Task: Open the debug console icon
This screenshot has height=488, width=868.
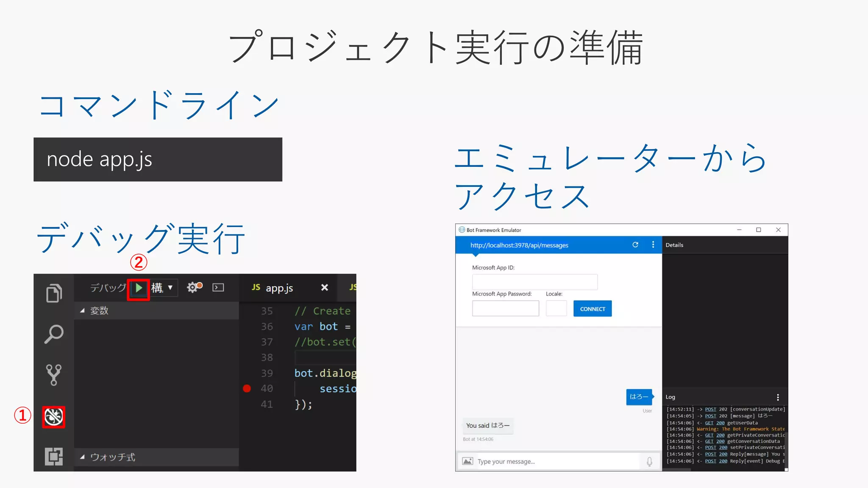Action: pyautogui.click(x=218, y=288)
